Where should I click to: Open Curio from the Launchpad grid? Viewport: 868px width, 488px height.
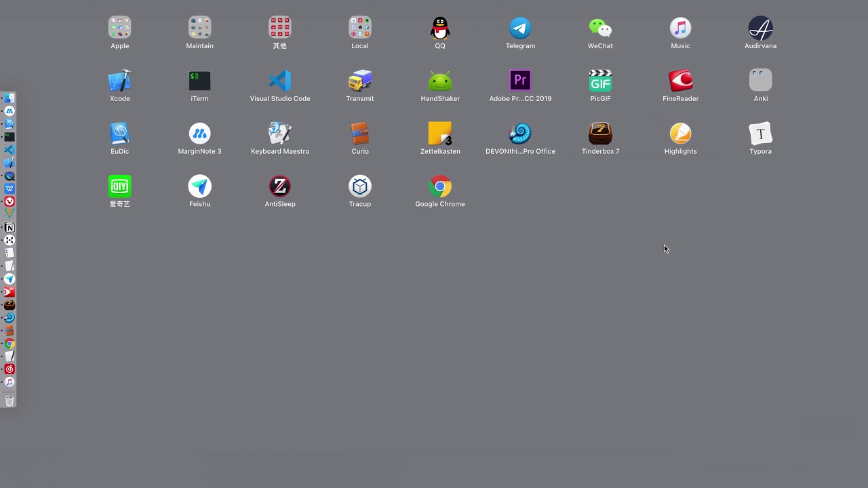click(x=359, y=134)
